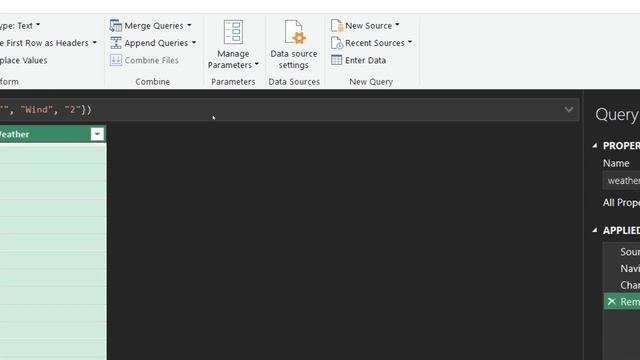Screen dimensions: 640x360
Task: Collapse the PROPERTIES section triangle
Action: tap(595, 145)
